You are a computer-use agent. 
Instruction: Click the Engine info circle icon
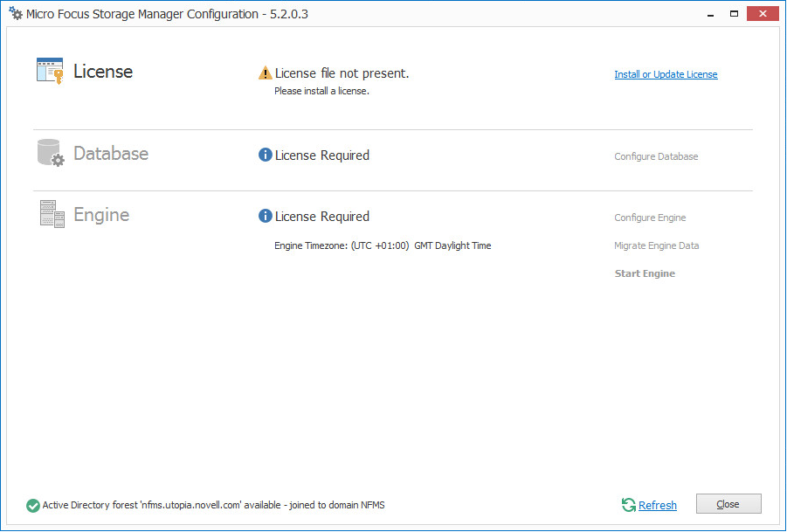(x=266, y=217)
